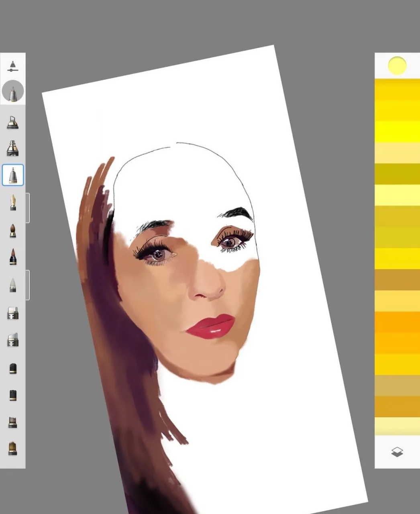This screenshot has height=514, width=420.
Task: Tap the current brush circle preview
Action: click(x=13, y=91)
